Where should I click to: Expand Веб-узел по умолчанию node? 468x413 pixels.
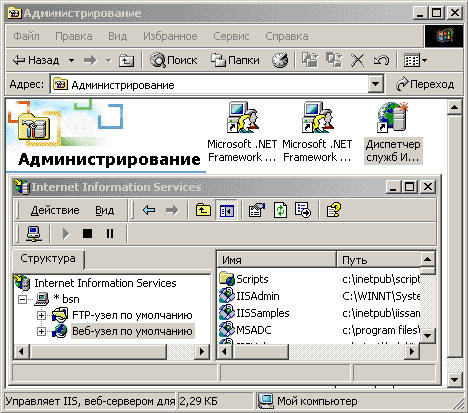41,331
